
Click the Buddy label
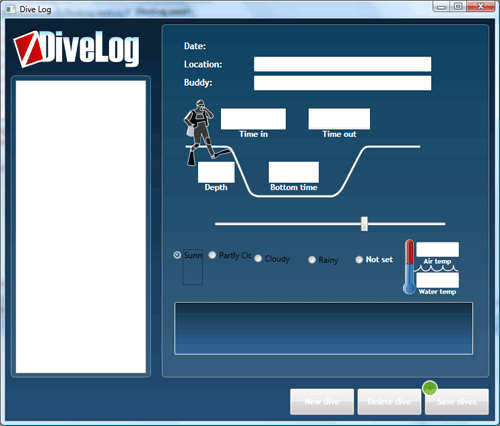tap(198, 83)
